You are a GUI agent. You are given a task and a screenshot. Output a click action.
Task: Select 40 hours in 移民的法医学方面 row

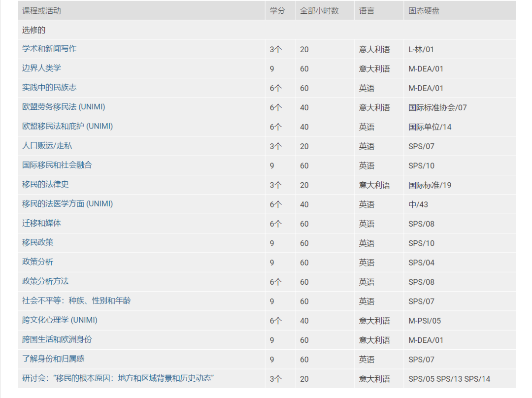point(304,204)
